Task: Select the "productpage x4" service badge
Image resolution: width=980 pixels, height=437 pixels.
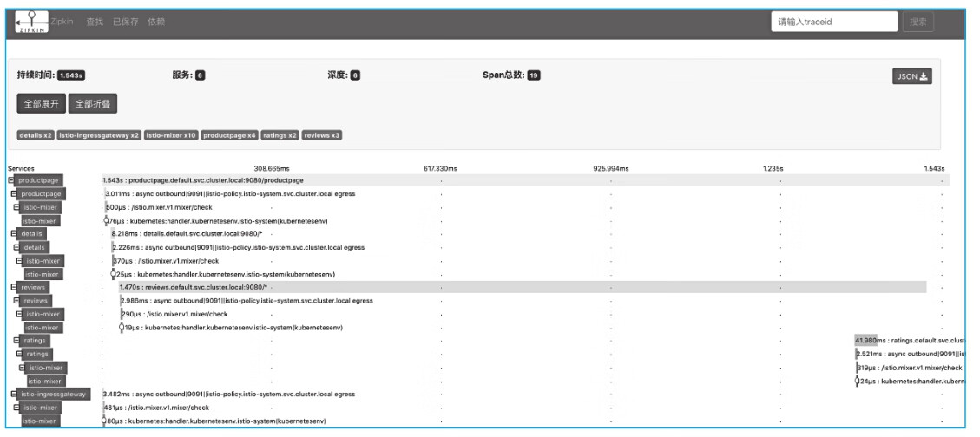Action: 229,135
